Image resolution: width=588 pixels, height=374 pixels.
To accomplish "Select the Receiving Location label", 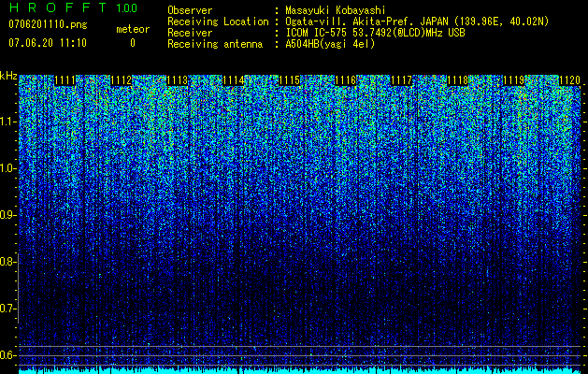I will [218, 22].
